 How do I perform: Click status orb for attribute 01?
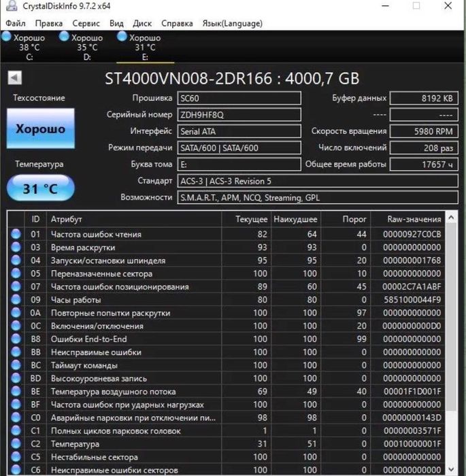tap(16, 234)
